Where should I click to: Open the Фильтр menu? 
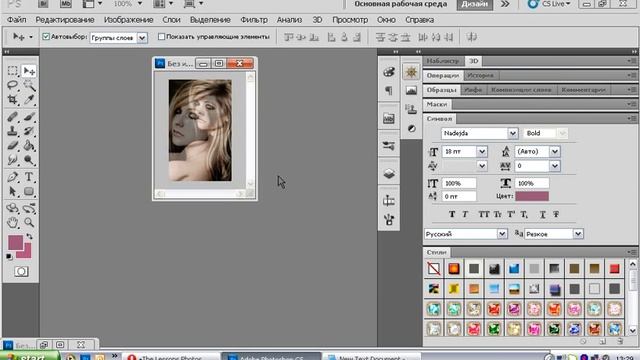click(254, 20)
